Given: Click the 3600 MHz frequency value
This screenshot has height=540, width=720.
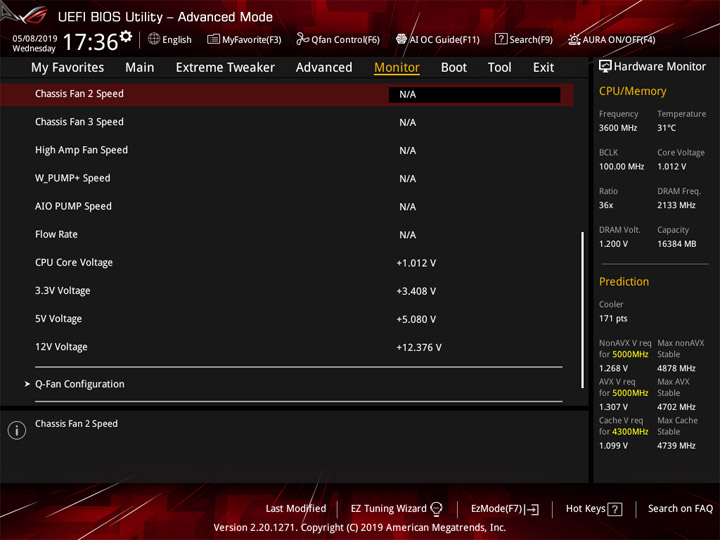Looking at the screenshot, I should (x=618, y=128).
